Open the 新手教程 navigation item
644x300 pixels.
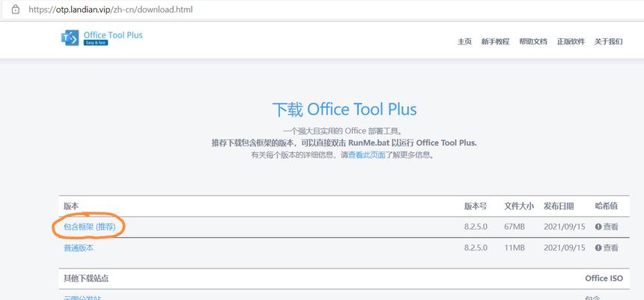click(x=495, y=41)
